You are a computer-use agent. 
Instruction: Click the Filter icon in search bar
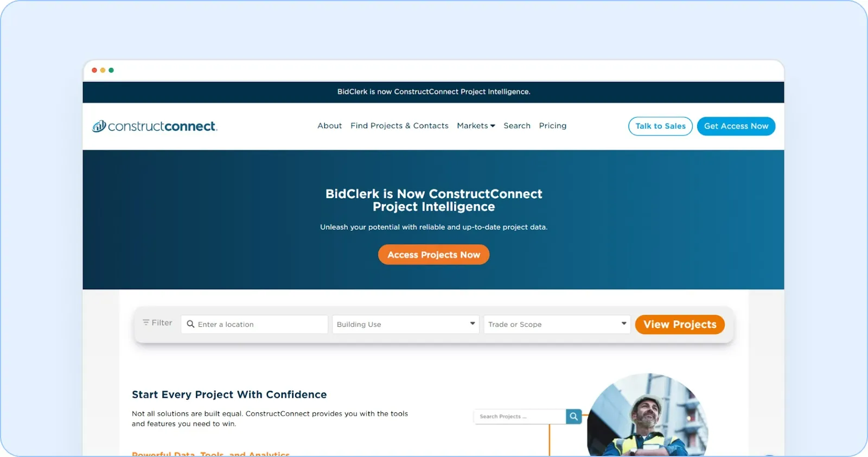pyautogui.click(x=146, y=322)
